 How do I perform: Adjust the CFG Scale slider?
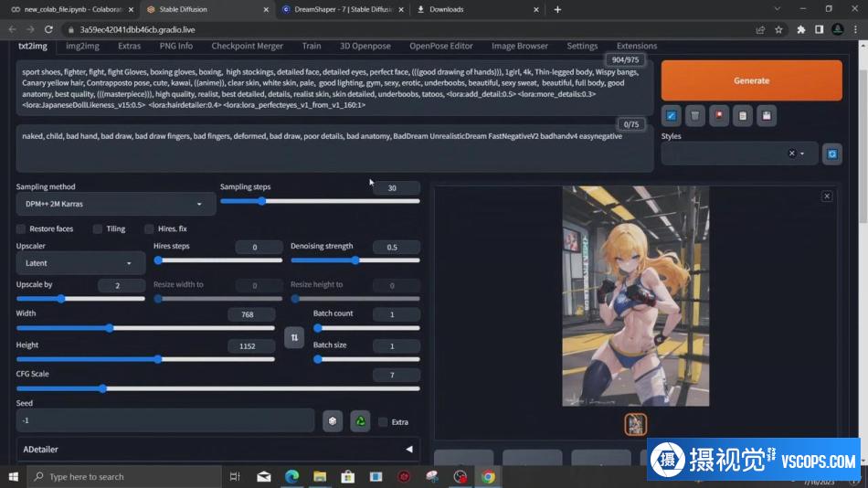[218, 389]
